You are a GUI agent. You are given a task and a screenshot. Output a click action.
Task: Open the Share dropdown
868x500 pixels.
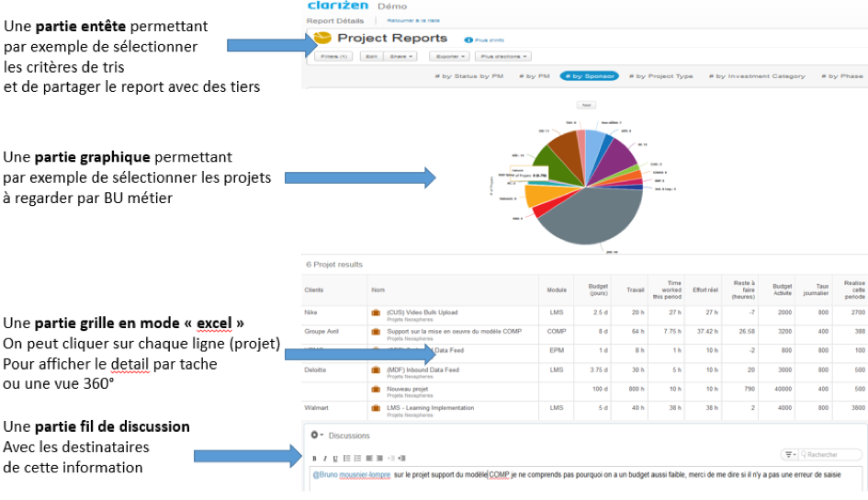click(400, 56)
